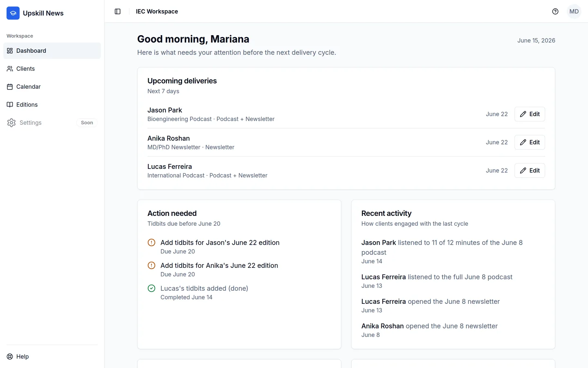This screenshot has width=588, height=368.
Task: Click the Settings gear icon
Action: (11, 123)
